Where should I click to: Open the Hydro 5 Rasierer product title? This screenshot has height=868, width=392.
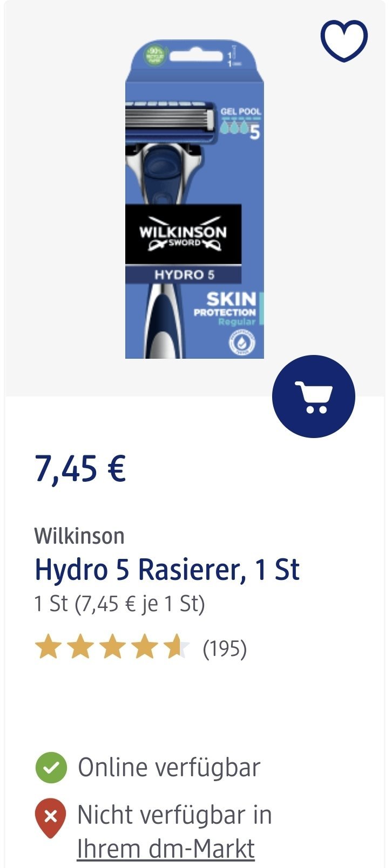click(x=167, y=570)
